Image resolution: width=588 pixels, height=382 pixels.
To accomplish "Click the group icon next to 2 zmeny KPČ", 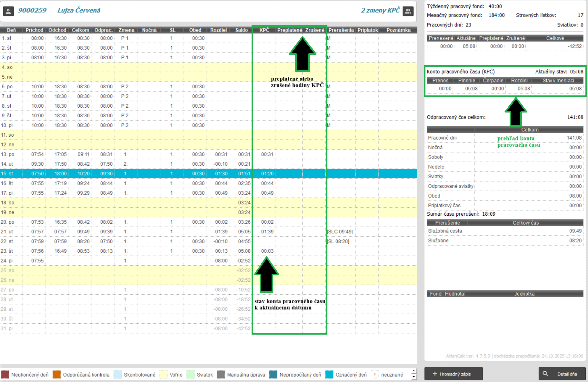I will click(408, 11).
